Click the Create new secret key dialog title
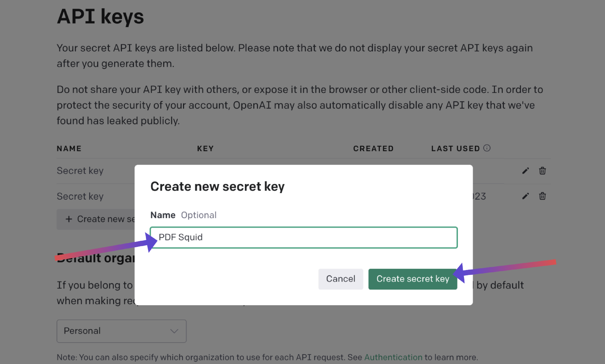 point(217,187)
